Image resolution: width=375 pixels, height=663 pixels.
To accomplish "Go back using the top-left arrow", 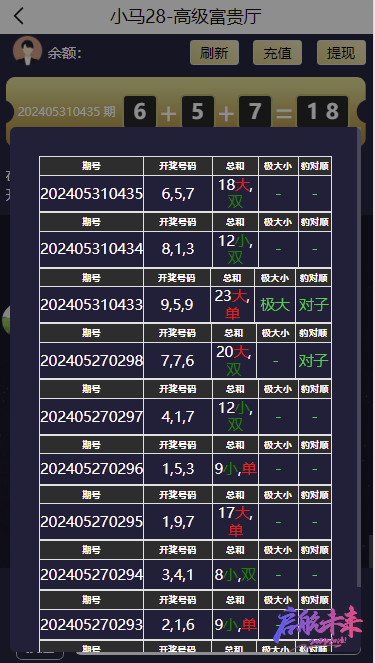I will 19,16.
